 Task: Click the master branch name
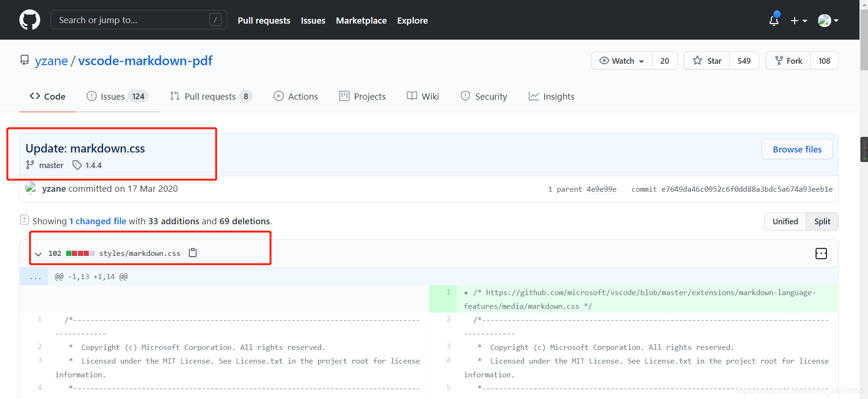click(51, 165)
